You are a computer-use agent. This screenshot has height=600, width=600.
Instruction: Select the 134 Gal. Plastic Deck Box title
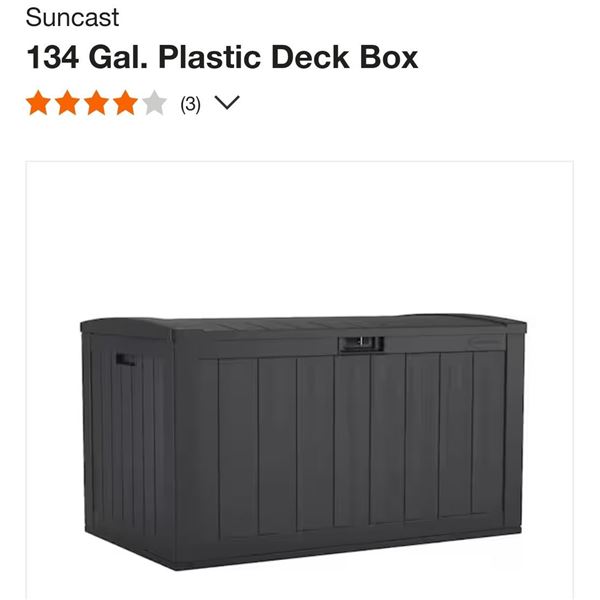tap(222, 57)
